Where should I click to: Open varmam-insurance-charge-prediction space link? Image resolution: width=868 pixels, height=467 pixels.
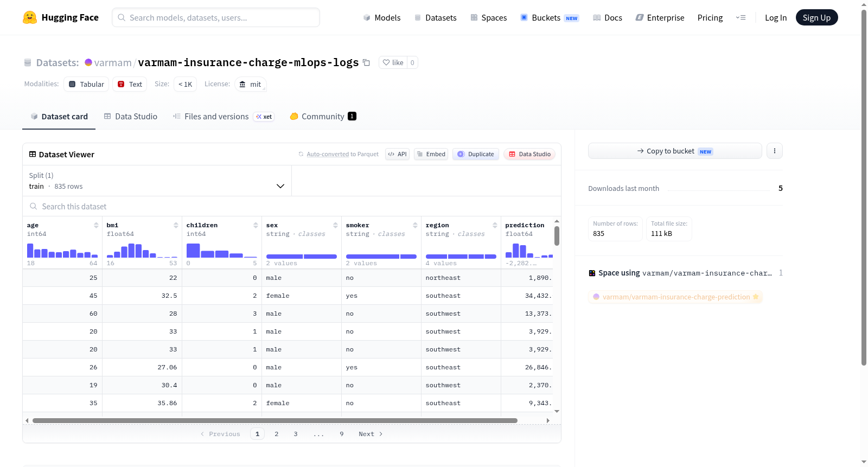coord(675,297)
